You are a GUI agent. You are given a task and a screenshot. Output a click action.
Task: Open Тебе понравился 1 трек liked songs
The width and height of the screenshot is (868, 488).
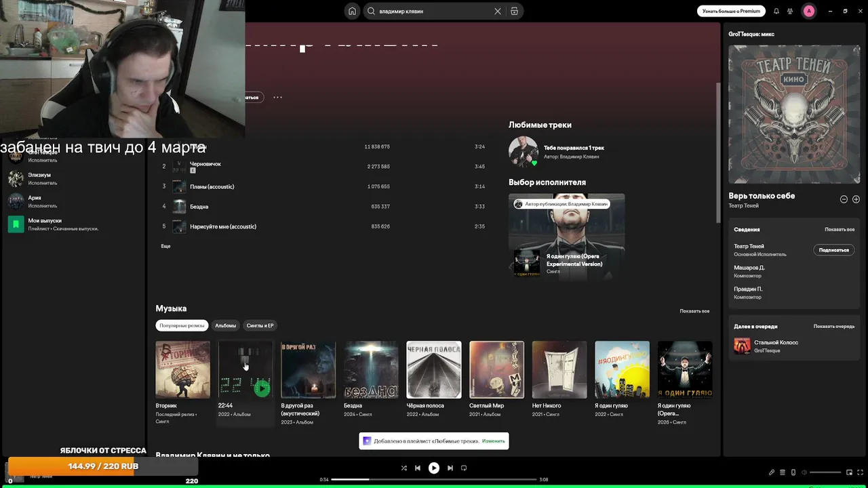574,148
